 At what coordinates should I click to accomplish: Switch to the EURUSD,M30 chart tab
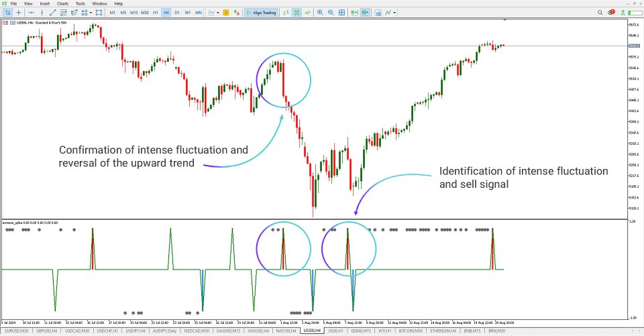tap(17, 331)
